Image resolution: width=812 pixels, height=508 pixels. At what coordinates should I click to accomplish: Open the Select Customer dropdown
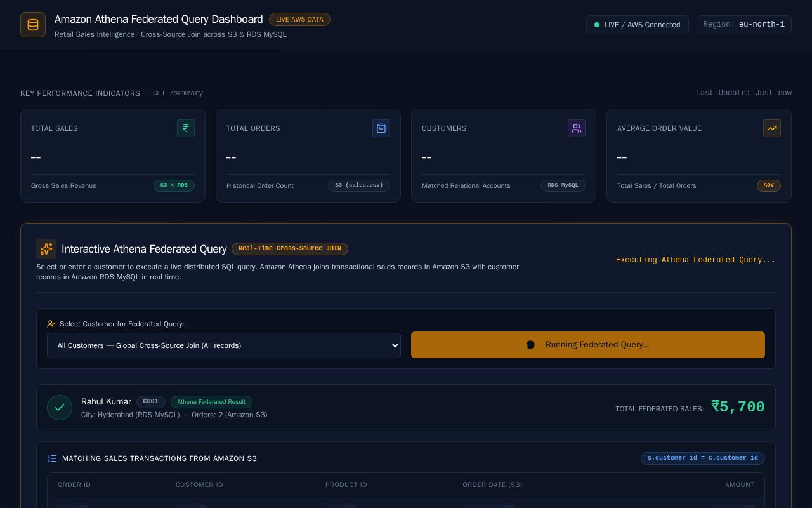click(x=224, y=345)
